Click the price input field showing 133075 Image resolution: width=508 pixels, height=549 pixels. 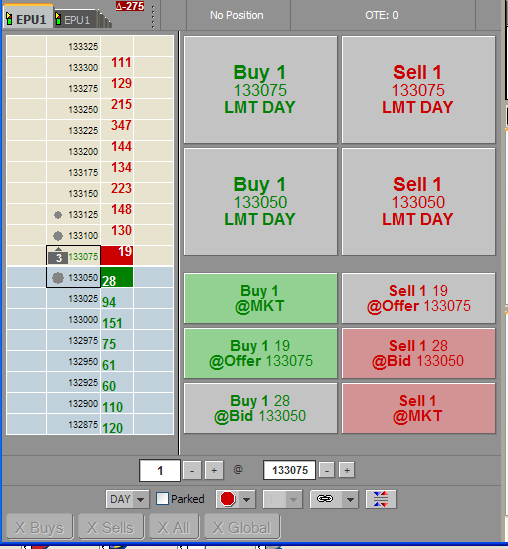point(290,470)
